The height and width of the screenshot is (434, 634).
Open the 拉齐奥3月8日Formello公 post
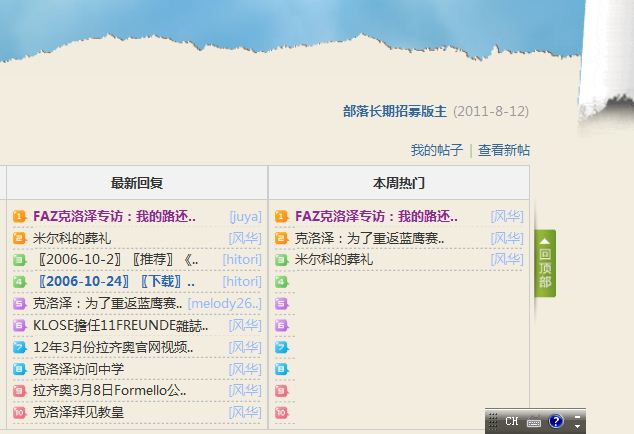[x=110, y=391]
